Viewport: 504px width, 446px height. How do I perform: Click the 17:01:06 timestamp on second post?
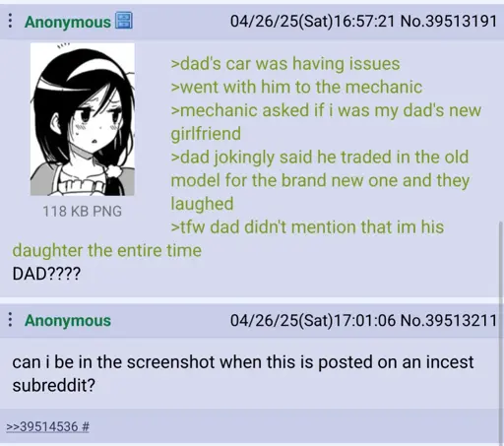coord(364,320)
